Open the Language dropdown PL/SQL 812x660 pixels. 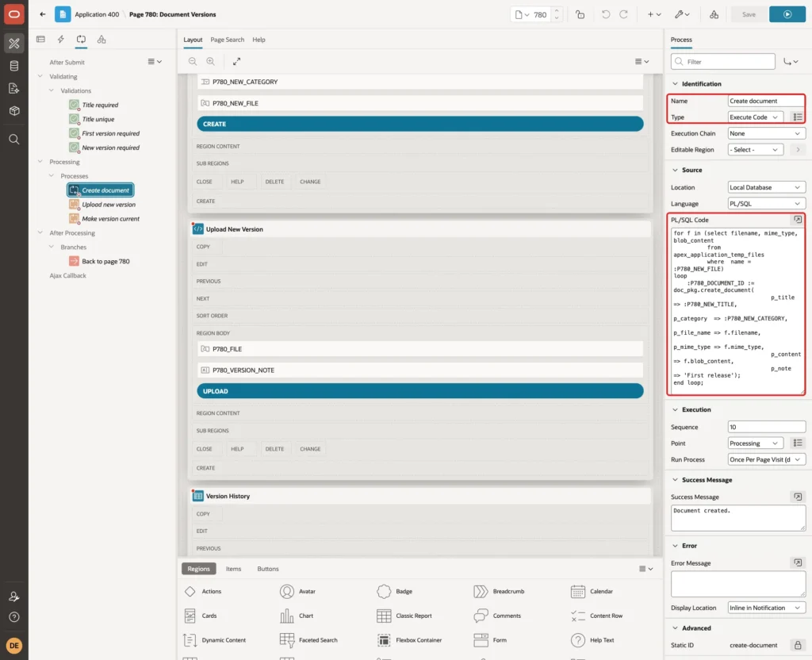click(x=767, y=204)
